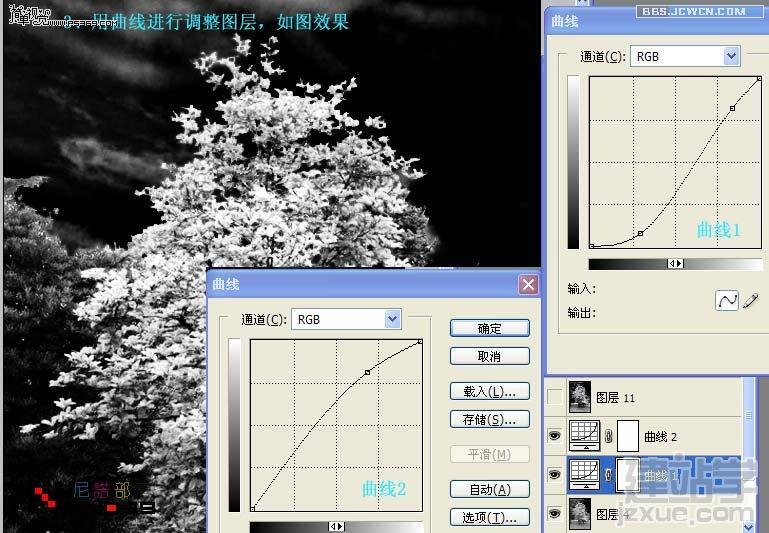Click the mask link icon on 曲线 2 layer

tap(608, 436)
